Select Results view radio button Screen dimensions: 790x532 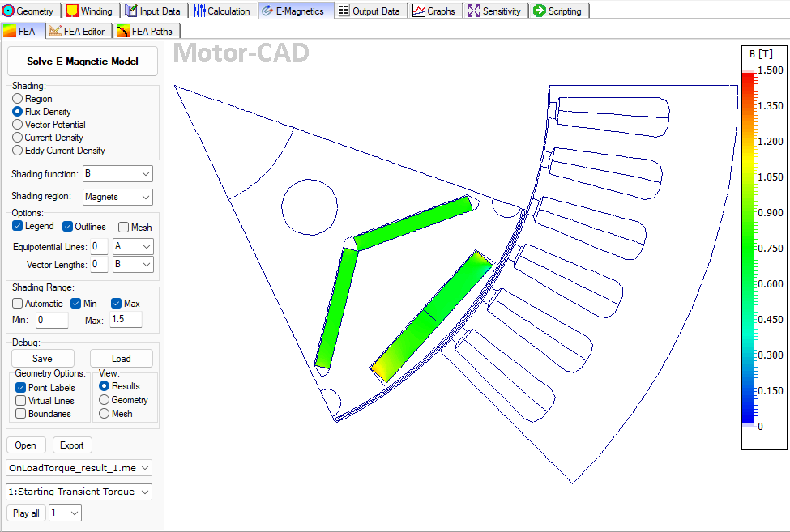click(105, 386)
